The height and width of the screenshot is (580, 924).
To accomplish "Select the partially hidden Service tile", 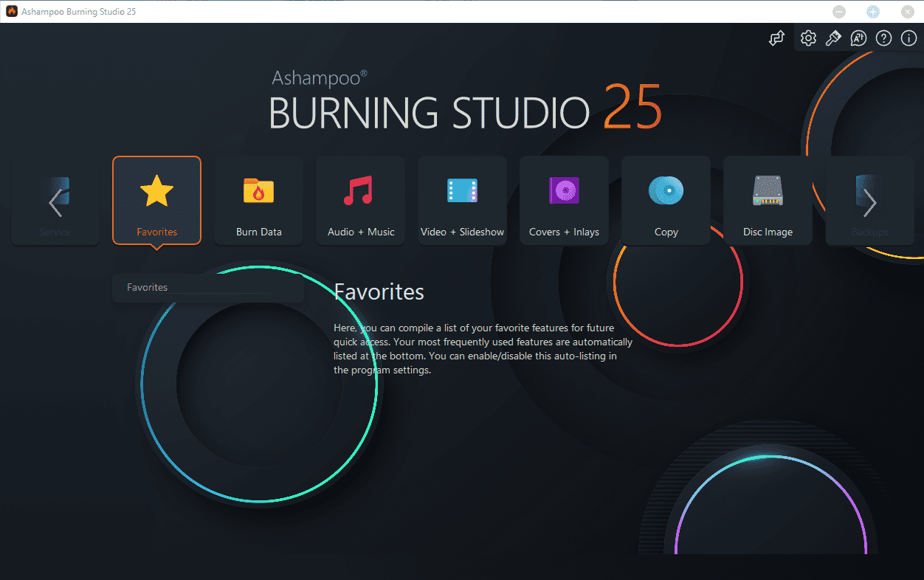I will tap(55, 200).
